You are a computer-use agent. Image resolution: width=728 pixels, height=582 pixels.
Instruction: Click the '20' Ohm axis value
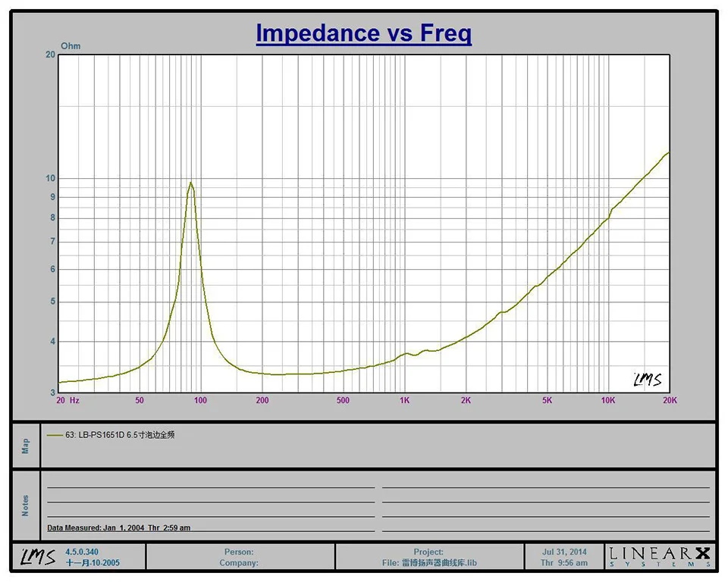pyautogui.click(x=50, y=55)
